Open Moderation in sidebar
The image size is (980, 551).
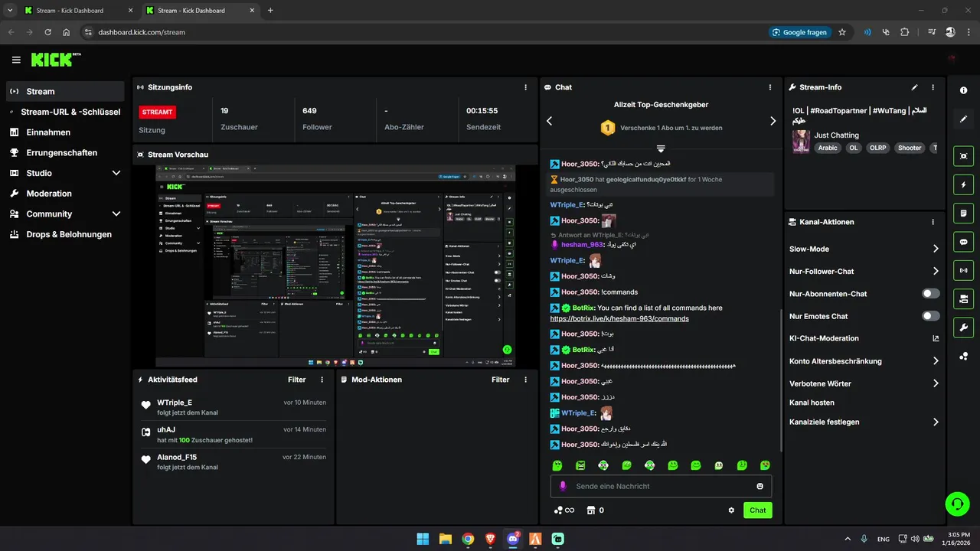click(65, 194)
